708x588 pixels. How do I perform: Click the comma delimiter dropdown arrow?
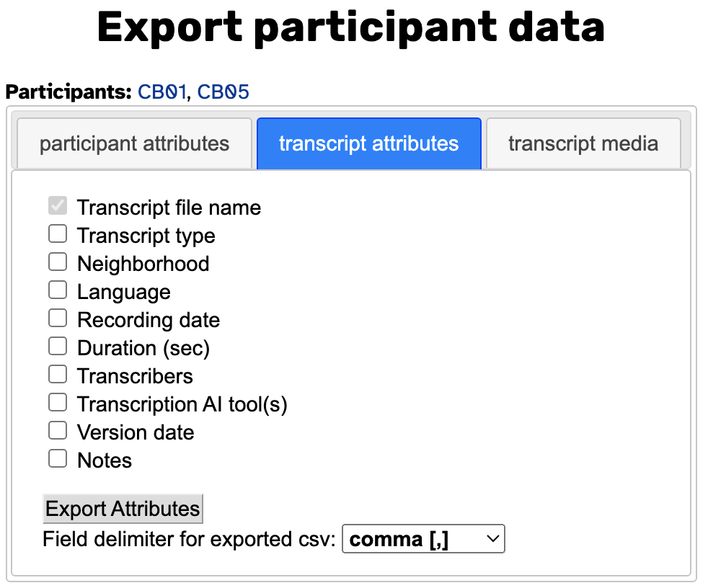coord(493,539)
